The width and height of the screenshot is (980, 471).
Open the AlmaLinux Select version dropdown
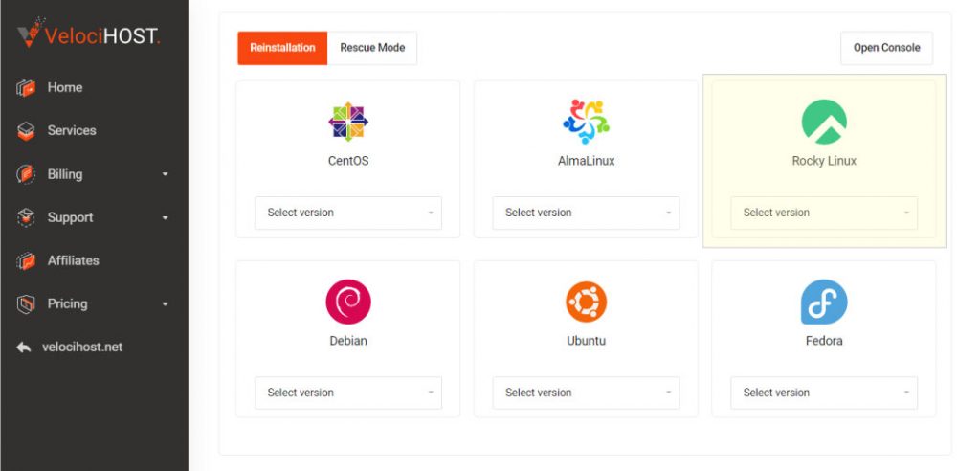click(x=586, y=213)
